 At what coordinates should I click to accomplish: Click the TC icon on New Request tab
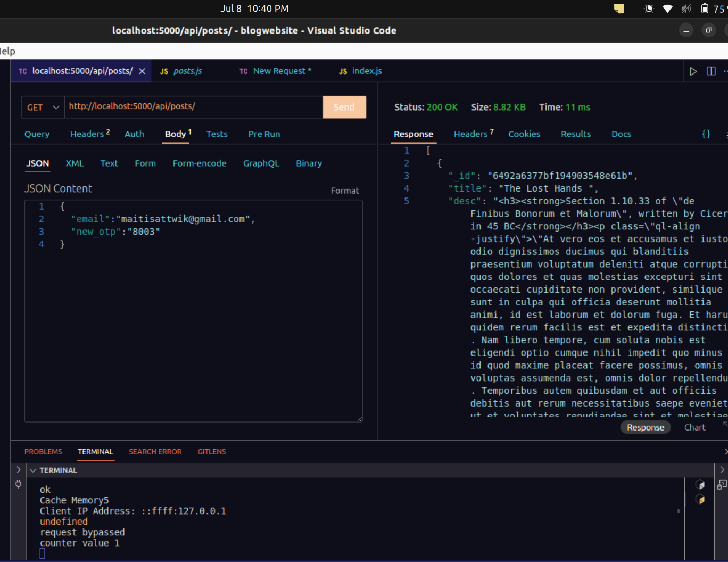243,71
